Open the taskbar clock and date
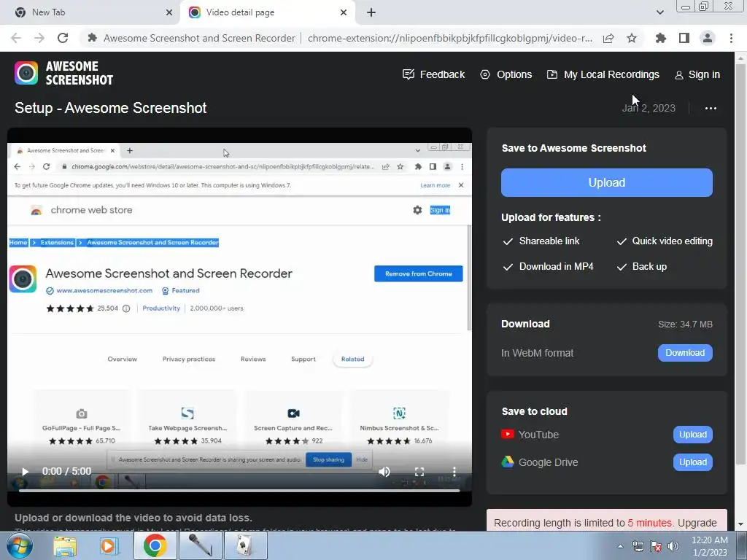The image size is (747, 560). 710,546
